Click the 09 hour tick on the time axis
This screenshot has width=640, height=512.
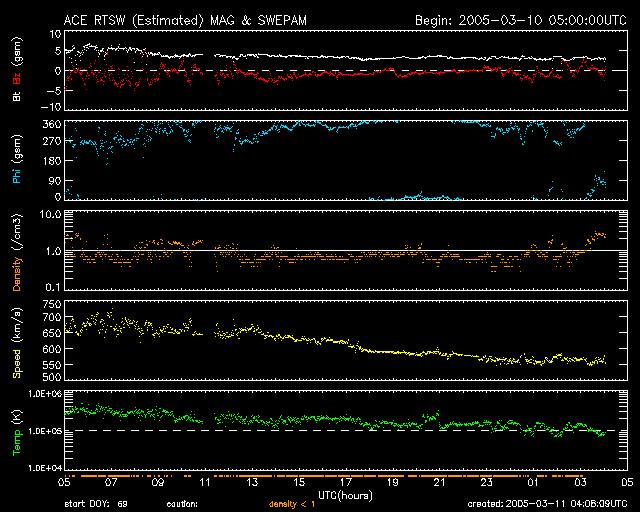pyautogui.click(x=158, y=482)
